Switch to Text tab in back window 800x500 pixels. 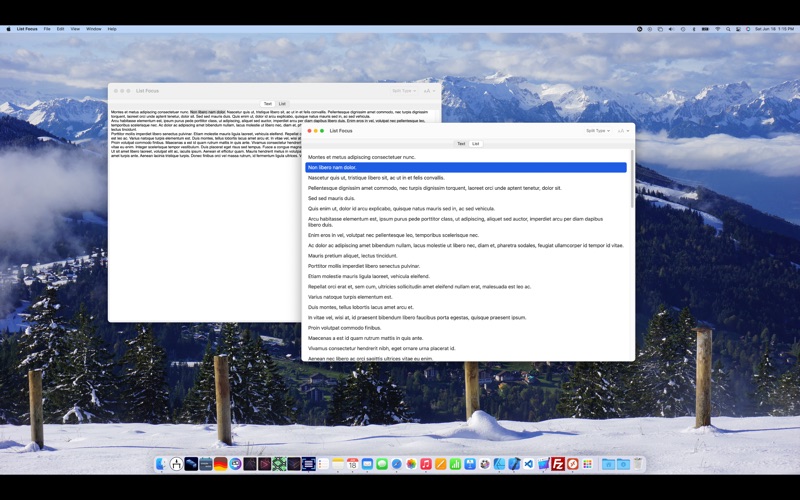[267, 104]
